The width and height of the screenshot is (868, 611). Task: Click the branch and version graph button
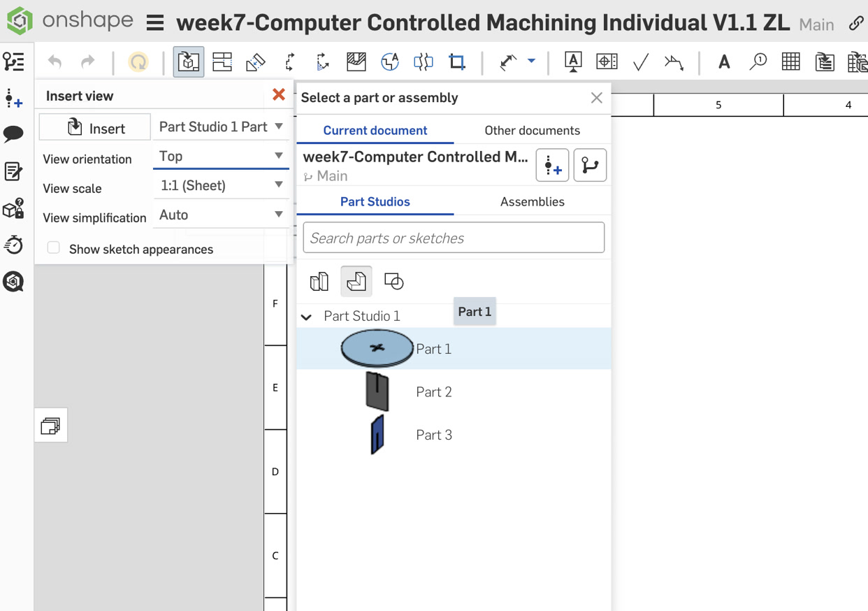click(590, 165)
